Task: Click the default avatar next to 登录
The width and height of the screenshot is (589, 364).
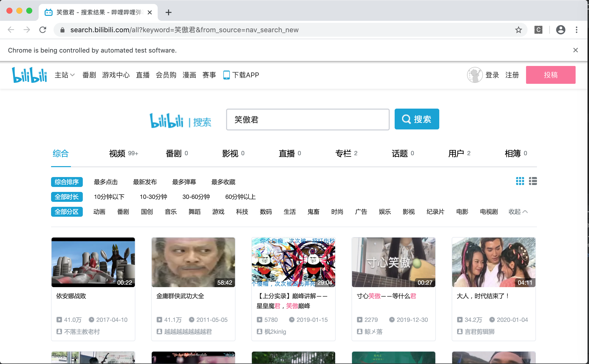Action: [x=474, y=75]
